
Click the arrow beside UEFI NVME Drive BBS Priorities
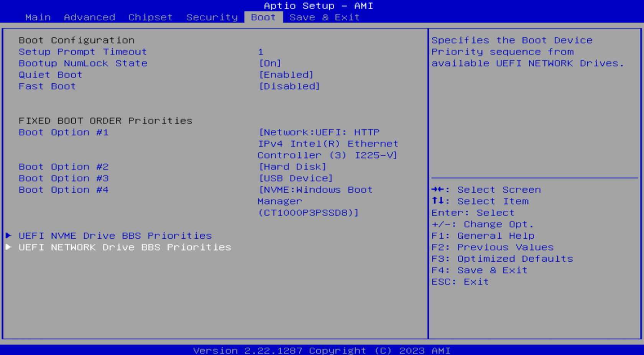point(8,236)
